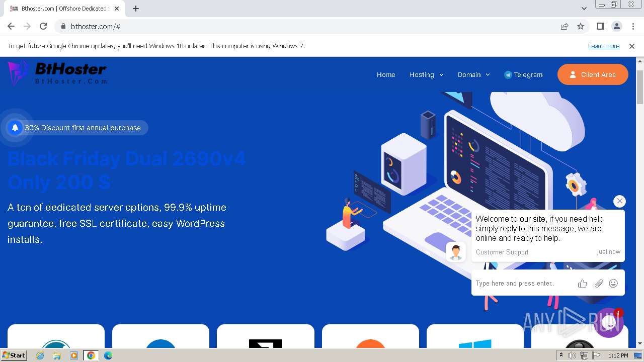Open the chat widget launcher bubble
Screen dimensions: 644x362
(609, 323)
